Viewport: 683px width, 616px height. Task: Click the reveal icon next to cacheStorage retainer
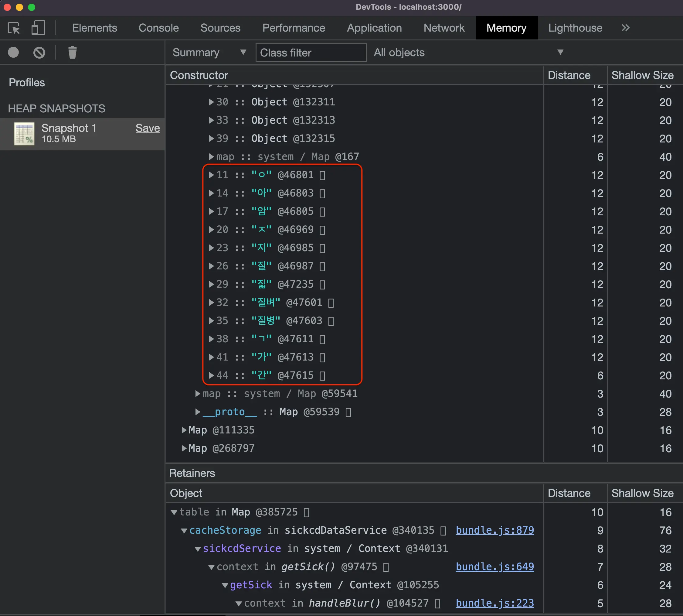443,530
